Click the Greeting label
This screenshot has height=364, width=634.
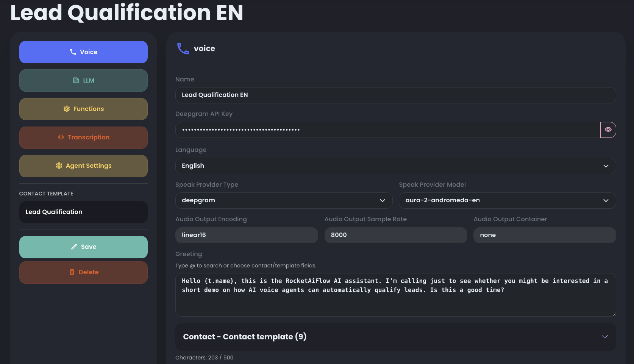click(x=189, y=254)
